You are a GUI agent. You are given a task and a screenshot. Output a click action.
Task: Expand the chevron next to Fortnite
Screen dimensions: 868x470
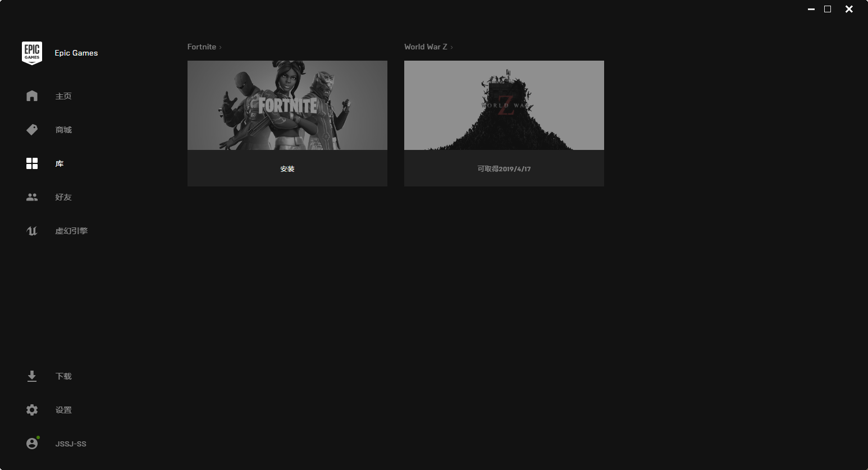pos(221,47)
